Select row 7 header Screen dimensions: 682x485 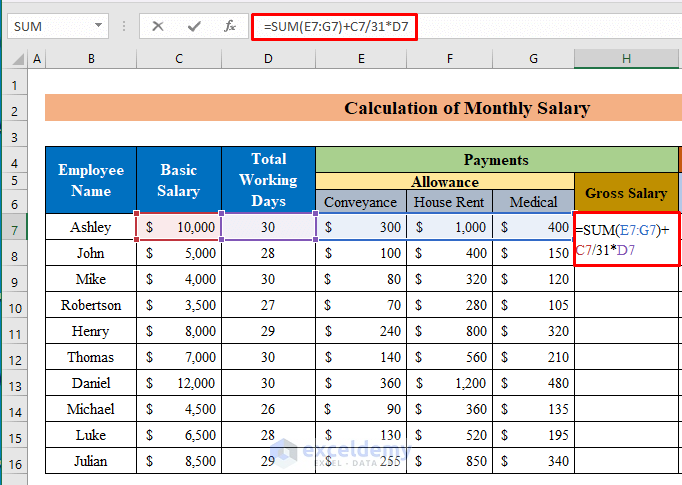(x=15, y=228)
